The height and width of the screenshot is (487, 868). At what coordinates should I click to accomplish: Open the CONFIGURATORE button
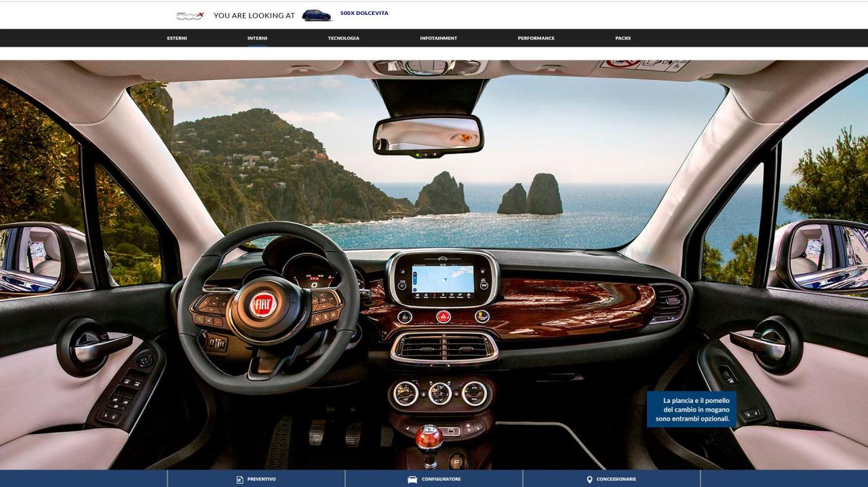tap(434, 479)
